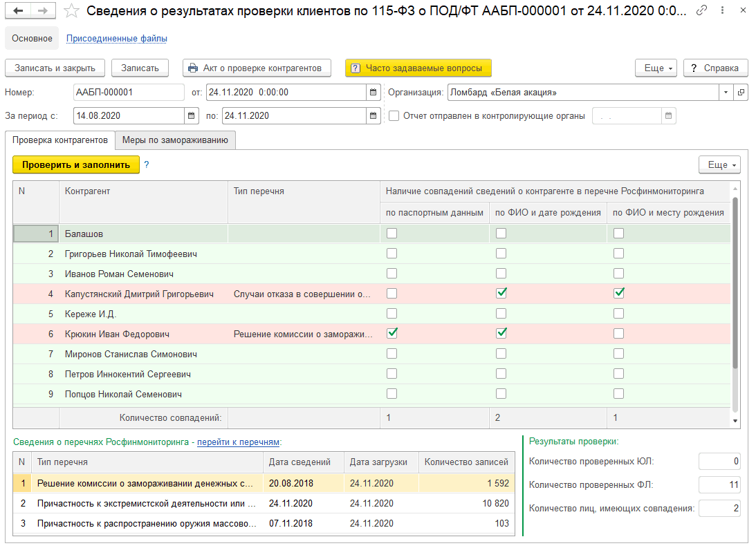Click the Количество проверенных ЮЛ field
The image size is (756, 548).
(x=719, y=462)
